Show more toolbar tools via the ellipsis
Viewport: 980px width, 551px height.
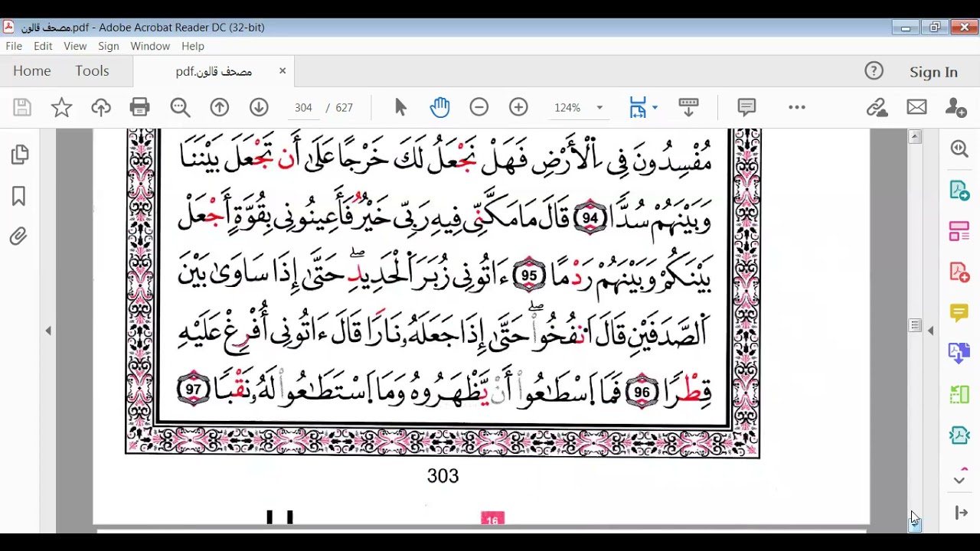797,107
